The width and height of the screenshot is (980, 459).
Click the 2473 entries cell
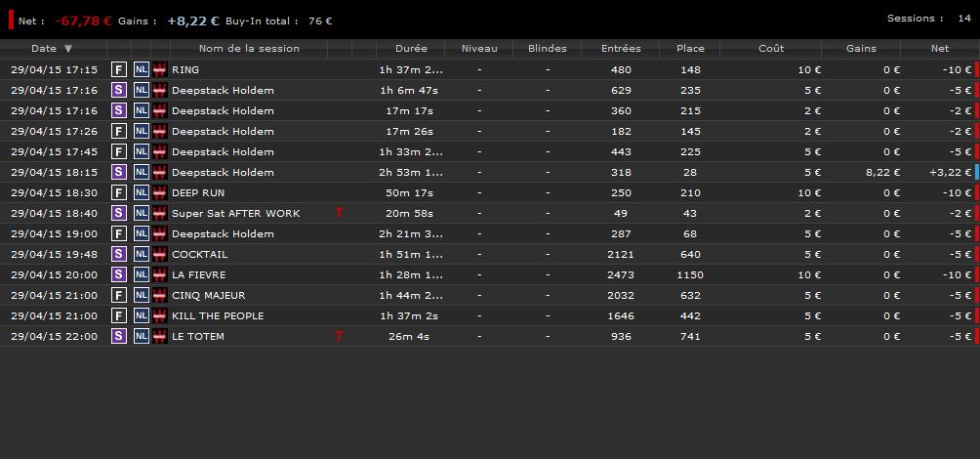tap(621, 274)
